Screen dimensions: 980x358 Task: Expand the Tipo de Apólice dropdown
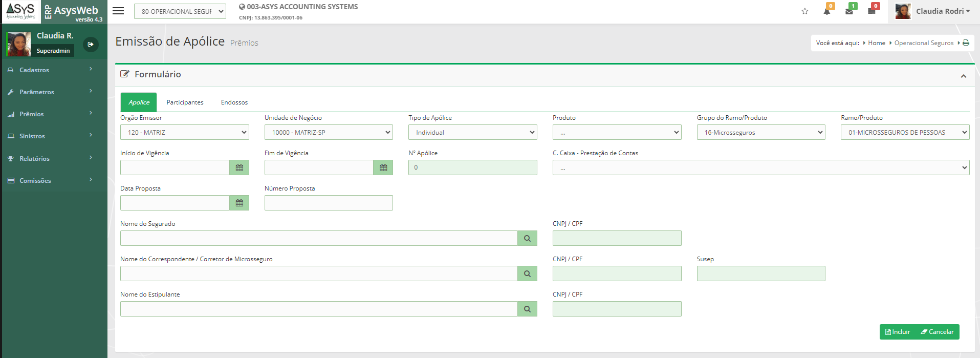[x=472, y=132]
